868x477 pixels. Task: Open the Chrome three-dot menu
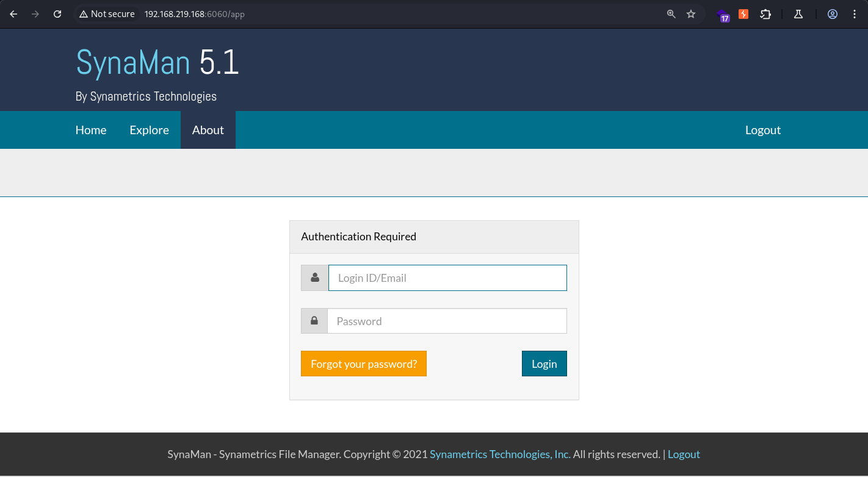[x=855, y=14]
